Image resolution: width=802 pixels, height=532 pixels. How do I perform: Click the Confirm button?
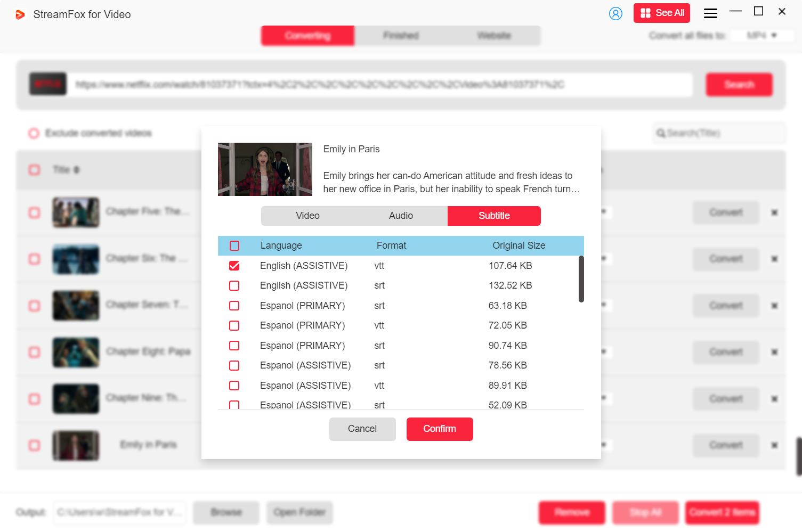[440, 429]
